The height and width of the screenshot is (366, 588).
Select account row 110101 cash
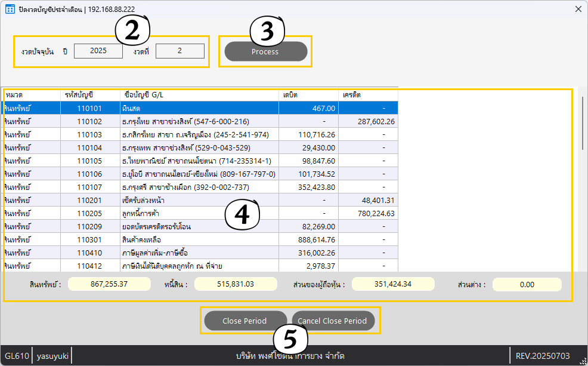(x=200, y=108)
